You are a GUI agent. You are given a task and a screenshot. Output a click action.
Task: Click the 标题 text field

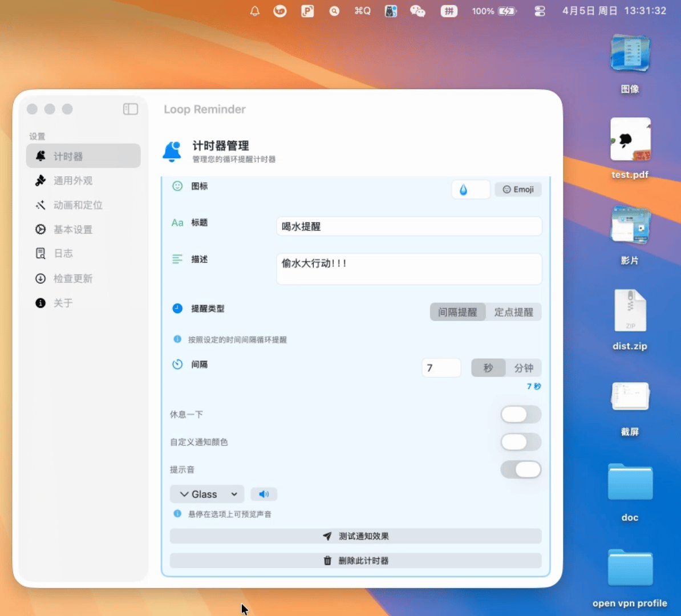[x=408, y=226]
